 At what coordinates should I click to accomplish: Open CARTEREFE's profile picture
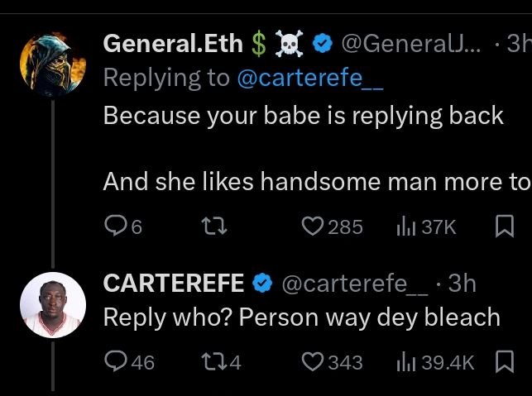tap(53, 304)
